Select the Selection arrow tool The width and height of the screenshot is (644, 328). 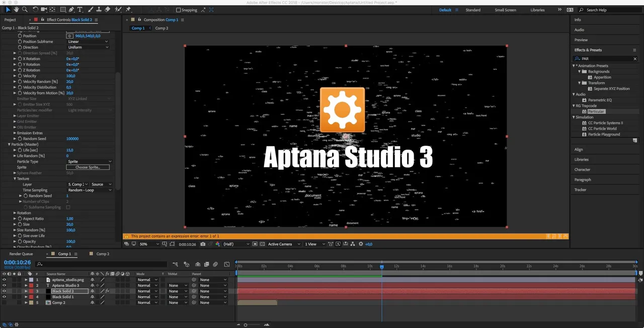pyautogui.click(x=8, y=10)
